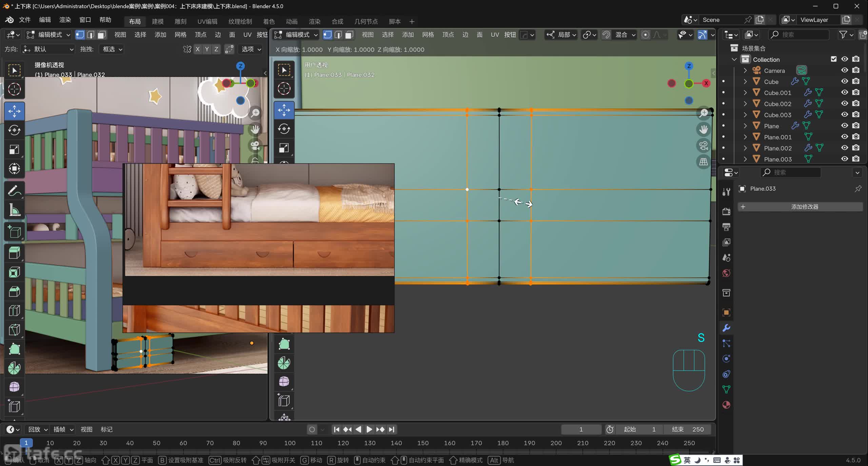Open the 编辑模式 mode dropdown in right viewport
Screen dimensions: 868x466
click(x=296, y=35)
